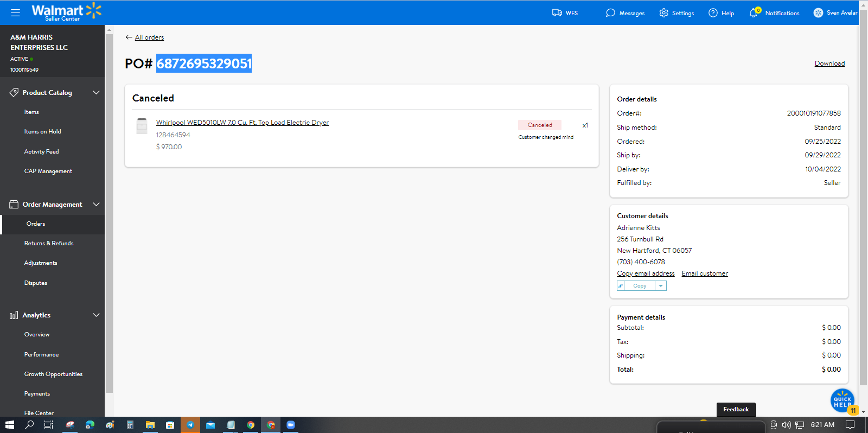This screenshot has height=433, width=868.
Task: Click order number 200010191077858
Action: [x=814, y=113]
